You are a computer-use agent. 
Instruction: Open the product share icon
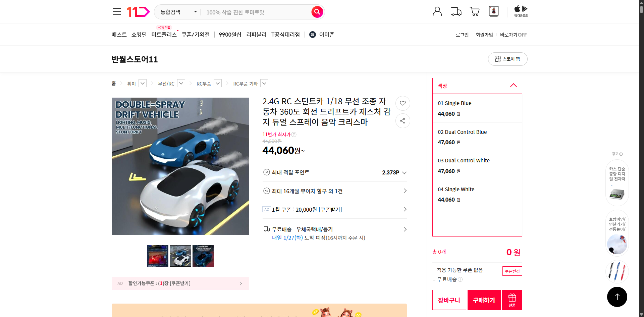pos(402,121)
